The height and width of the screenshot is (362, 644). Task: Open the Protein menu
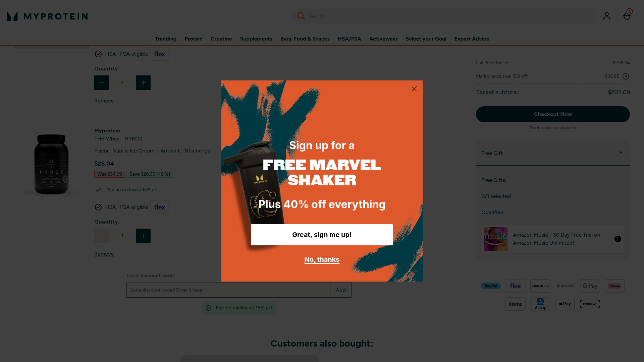pos(194,39)
